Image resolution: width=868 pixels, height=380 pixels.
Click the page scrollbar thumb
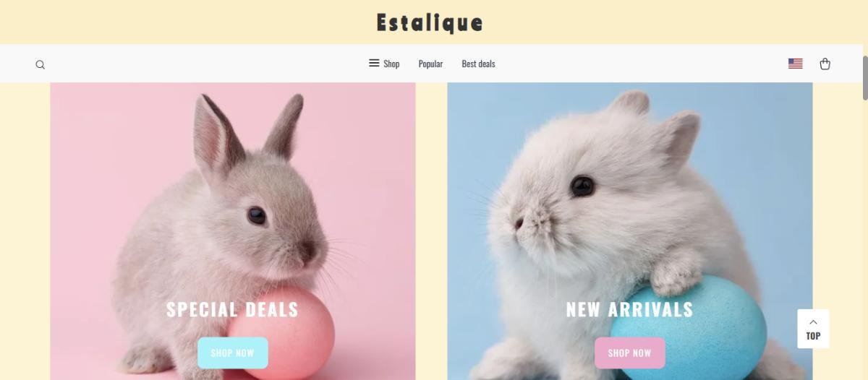pyautogui.click(x=865, y=77)
